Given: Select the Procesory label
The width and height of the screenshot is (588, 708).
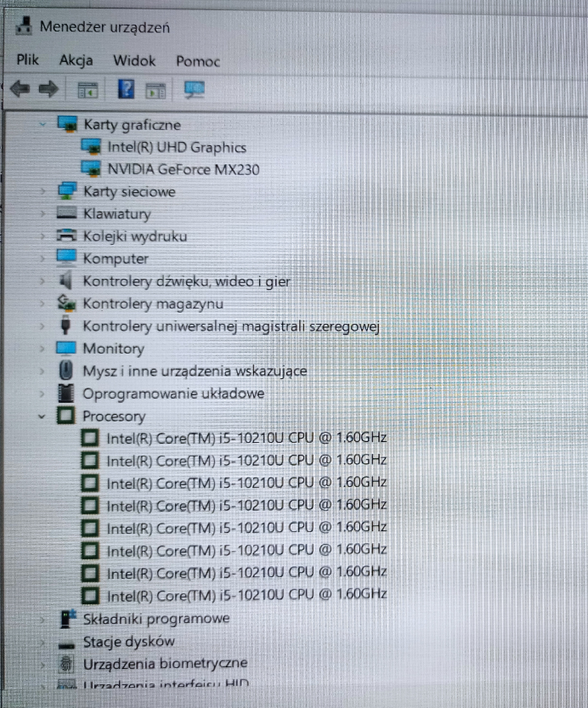Looking at the screenshot, I should coord(114,416).
